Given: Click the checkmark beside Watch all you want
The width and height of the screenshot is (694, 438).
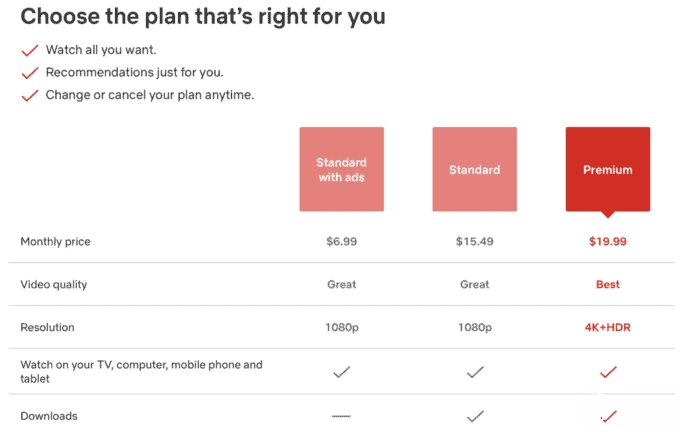Looking at the screenshot, I should pos(30,50).
